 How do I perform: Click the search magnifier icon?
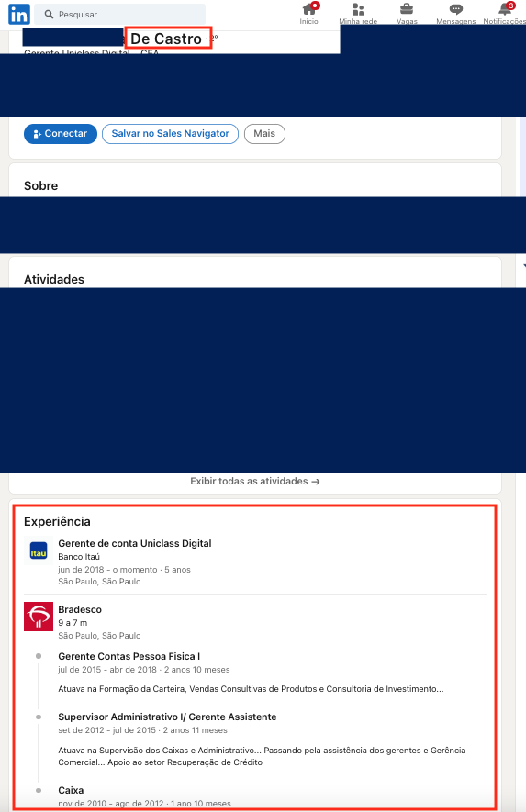pyautogui.click(x=50, y=15)
